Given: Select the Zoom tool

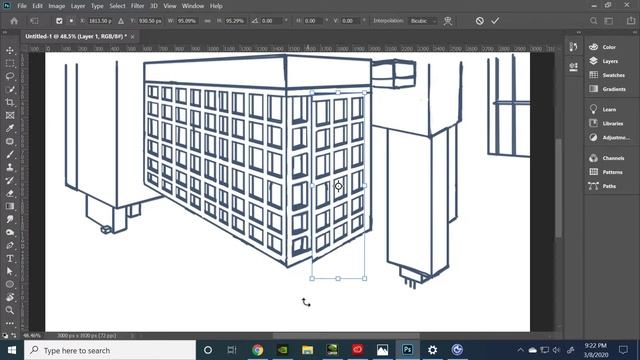Looking at the screenshot, I should click(x=10, y=310).
